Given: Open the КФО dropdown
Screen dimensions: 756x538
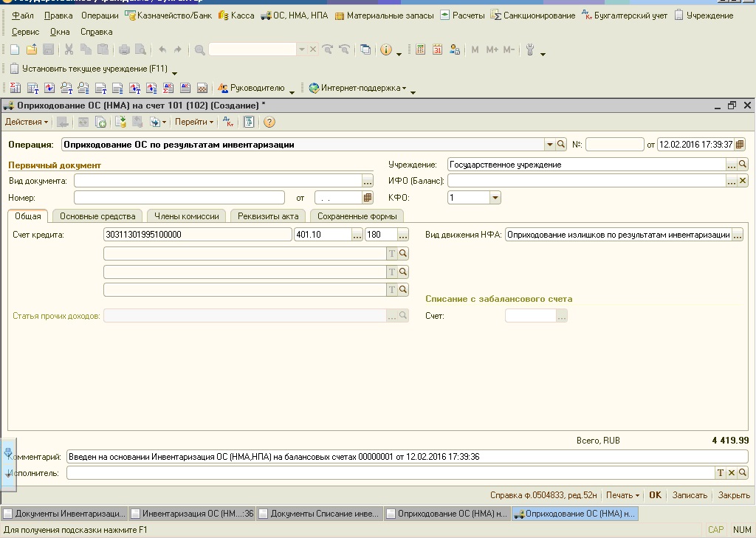Looking at the screenshot, I should [x=495, y=198].
